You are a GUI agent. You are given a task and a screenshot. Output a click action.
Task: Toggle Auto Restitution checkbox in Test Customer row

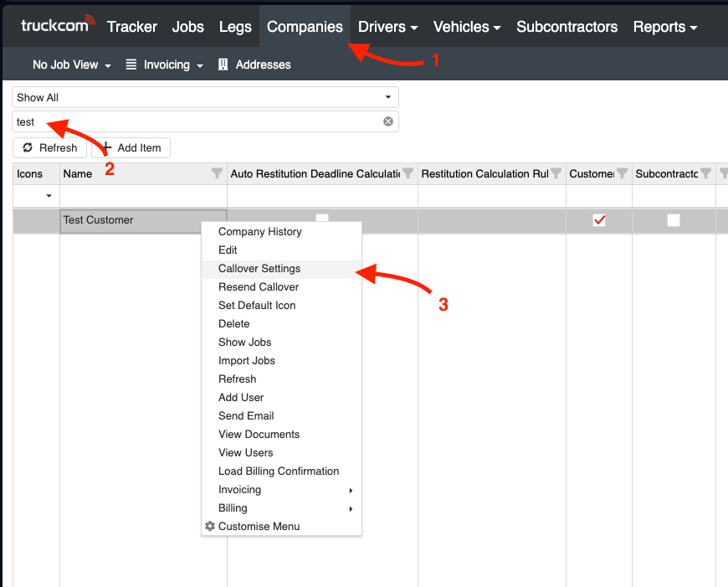pyautogui.click(x=322, y=217)
